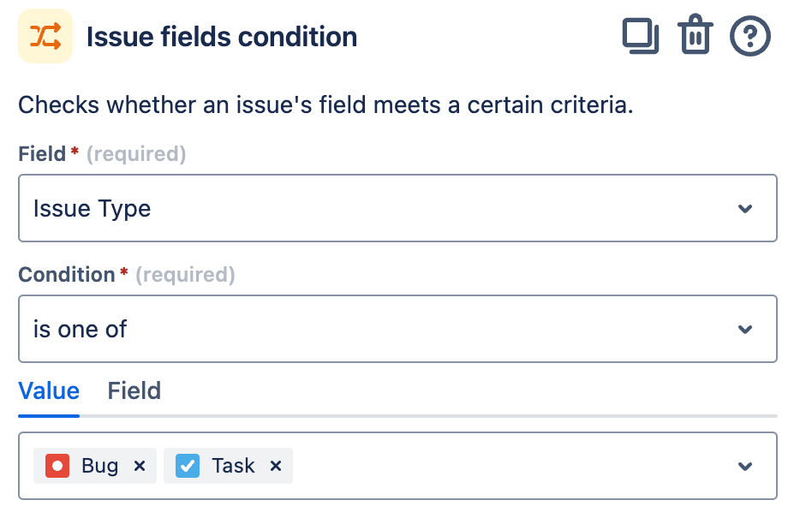The image size is (812, 524).
Task: Click the Bug tag label
Action: point(100,466)
